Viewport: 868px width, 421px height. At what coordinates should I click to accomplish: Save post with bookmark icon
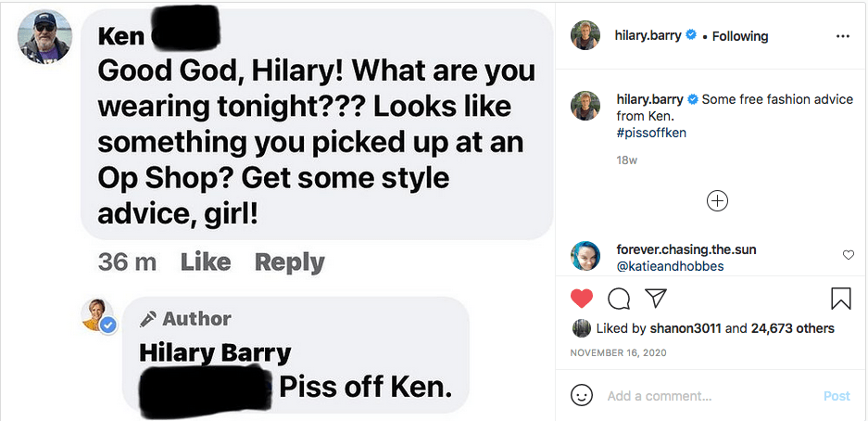pyautogui.click(x=840, y=299)
